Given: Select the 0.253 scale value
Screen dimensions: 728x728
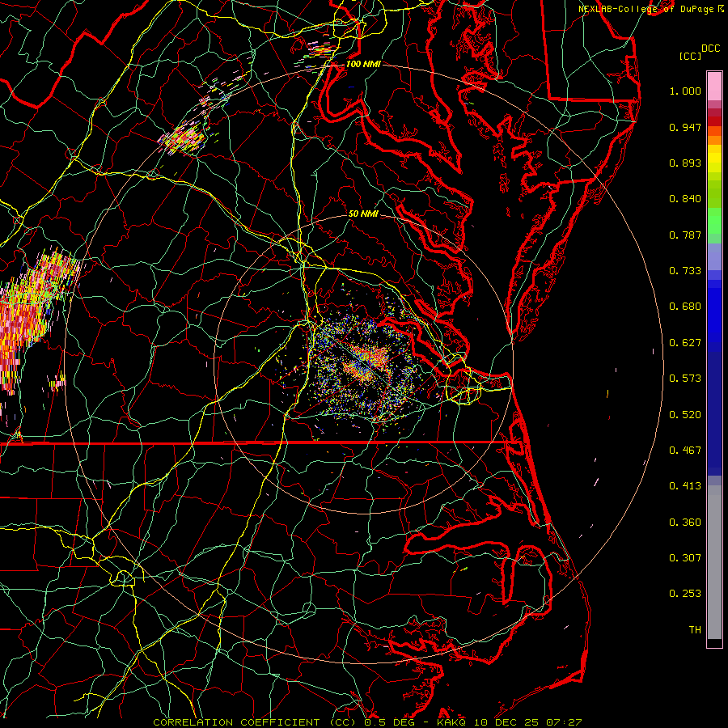Looking at the screenshot, I should 685,594.
